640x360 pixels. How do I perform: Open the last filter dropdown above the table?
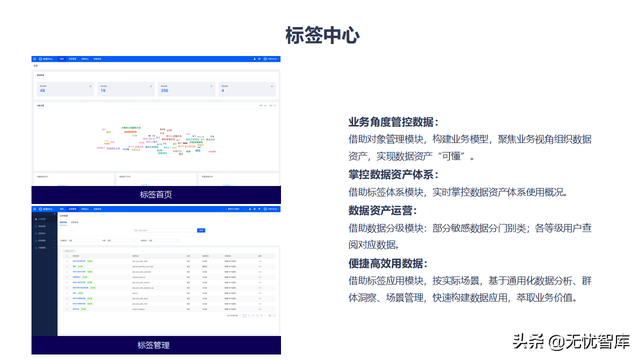(x=164, y=240)
